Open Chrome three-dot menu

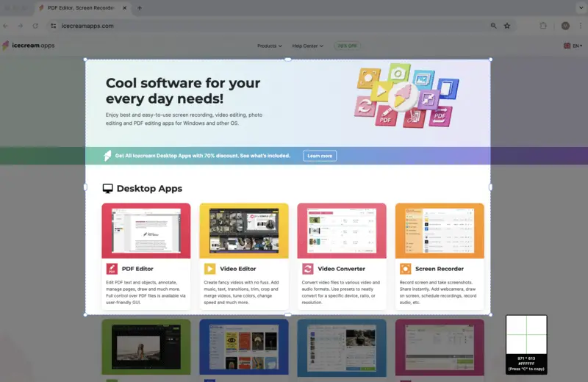581,26
